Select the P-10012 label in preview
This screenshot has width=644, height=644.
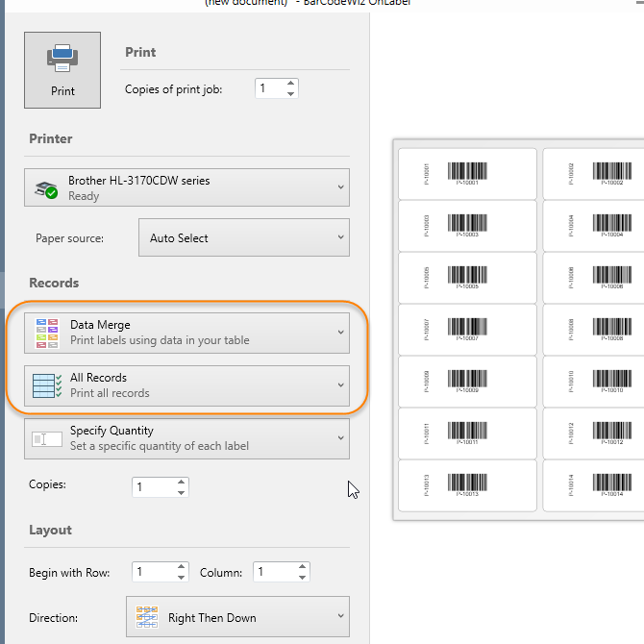[594, 433]
